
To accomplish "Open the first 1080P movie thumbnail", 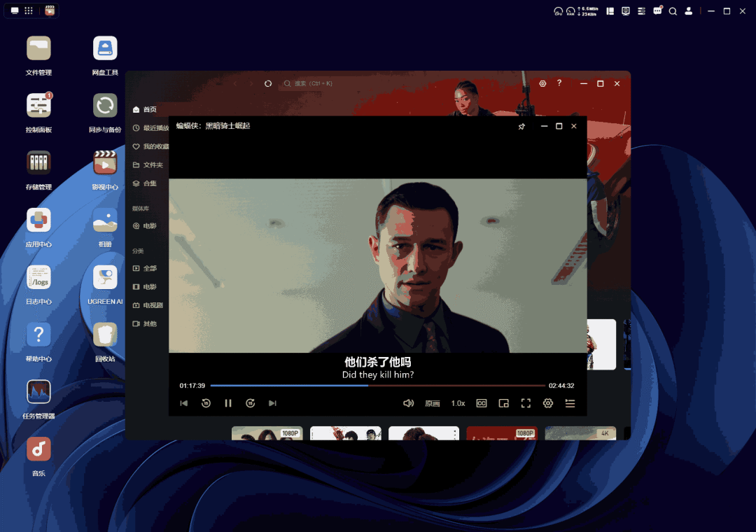I will pos(267,433).
